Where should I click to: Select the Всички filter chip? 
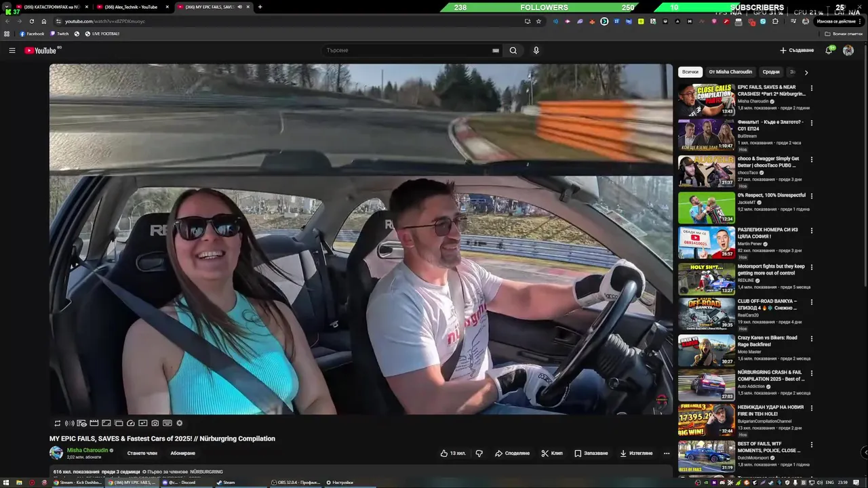point(690,72)
